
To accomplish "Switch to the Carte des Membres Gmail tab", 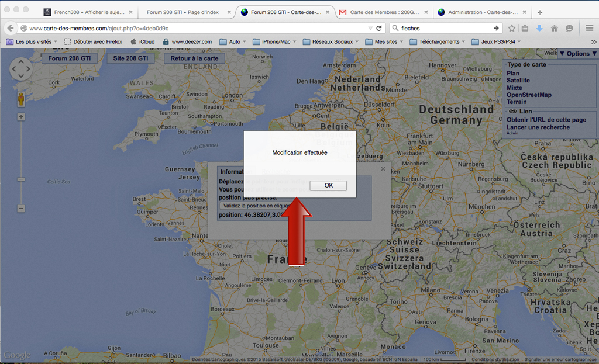I will click(x=384, y=12).
